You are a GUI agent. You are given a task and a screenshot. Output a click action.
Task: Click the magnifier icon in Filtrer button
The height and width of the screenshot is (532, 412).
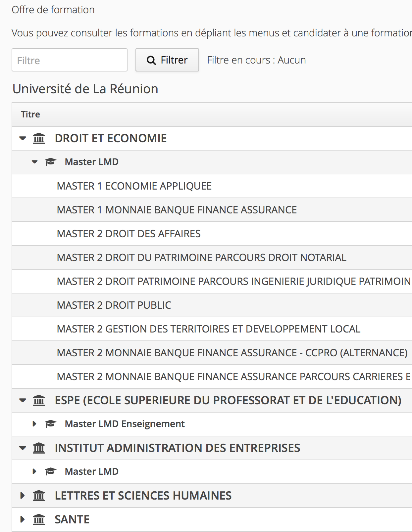click(x=151, y=60)
